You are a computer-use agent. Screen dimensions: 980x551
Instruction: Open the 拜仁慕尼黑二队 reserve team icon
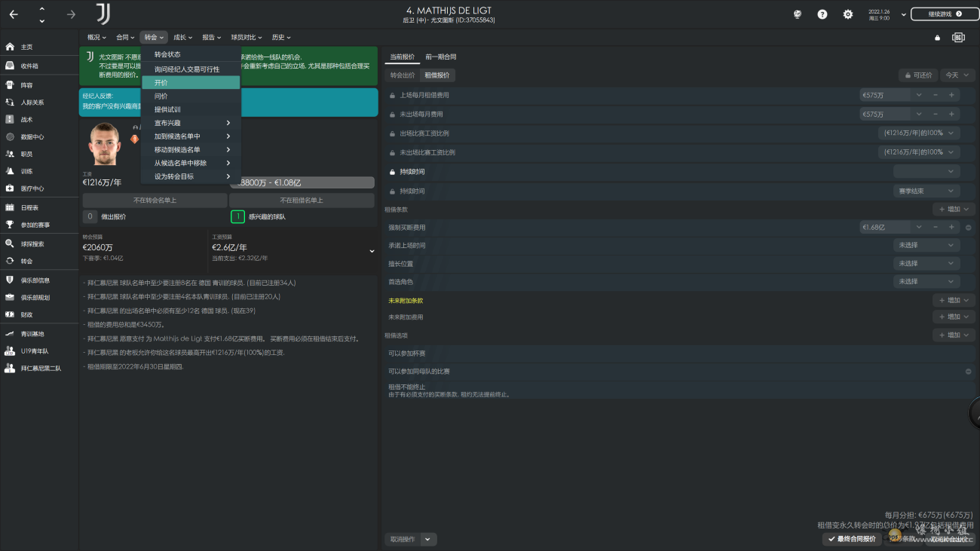coord(10,368)
